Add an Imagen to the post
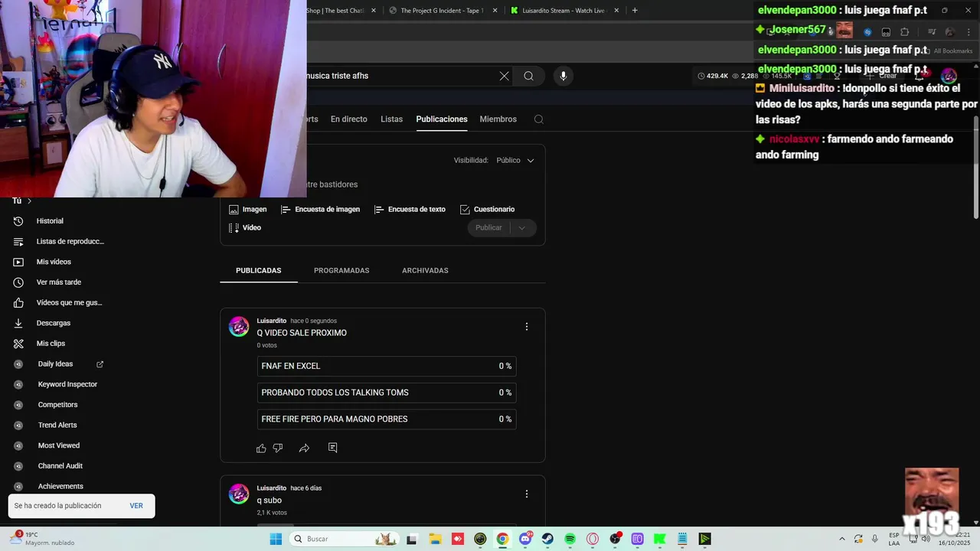The image size is (980, 551). pos(248,210)
